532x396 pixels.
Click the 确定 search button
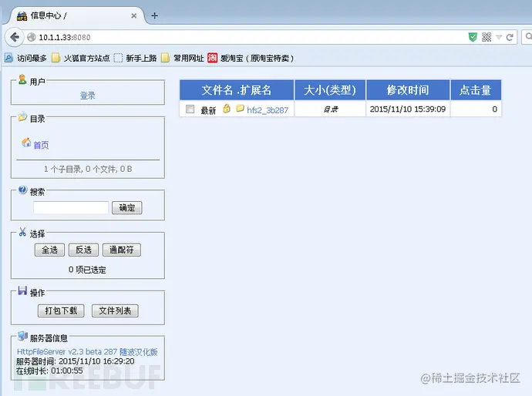127,207
